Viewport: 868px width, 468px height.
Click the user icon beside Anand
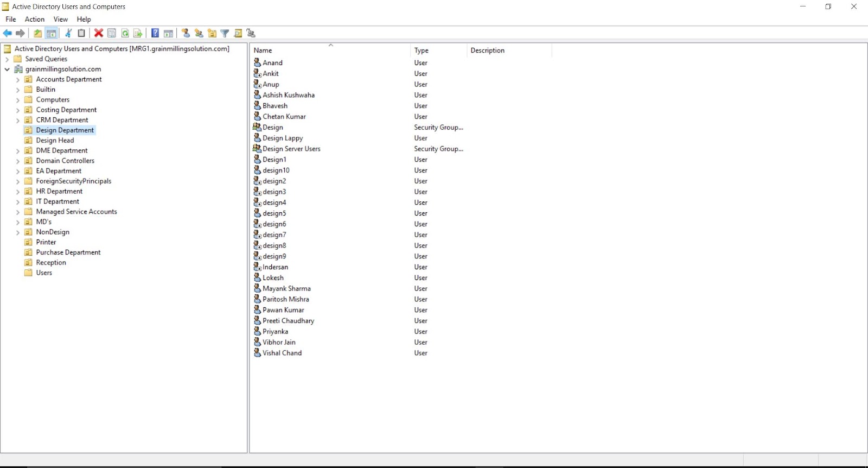tap(258, 62)
